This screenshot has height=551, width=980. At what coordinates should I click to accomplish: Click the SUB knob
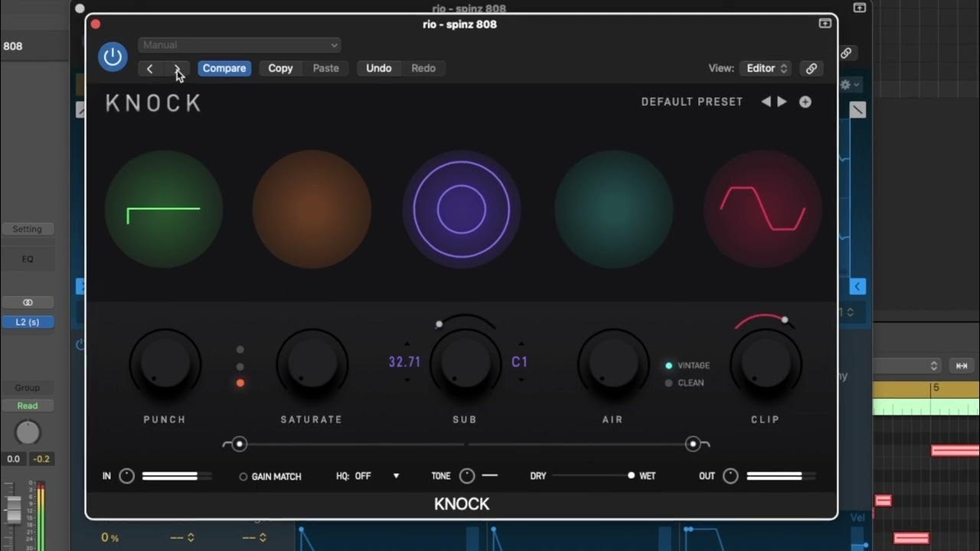tap(465, 364)
